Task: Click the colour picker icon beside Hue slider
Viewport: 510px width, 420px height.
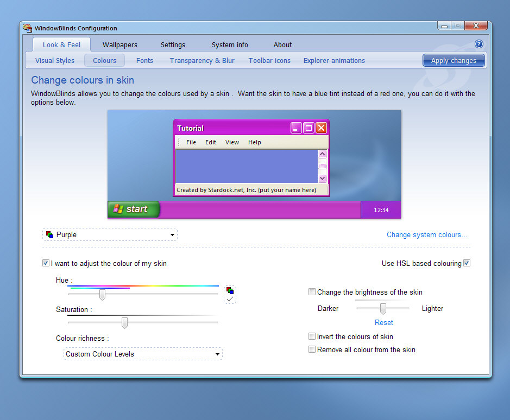Action: 230,290
